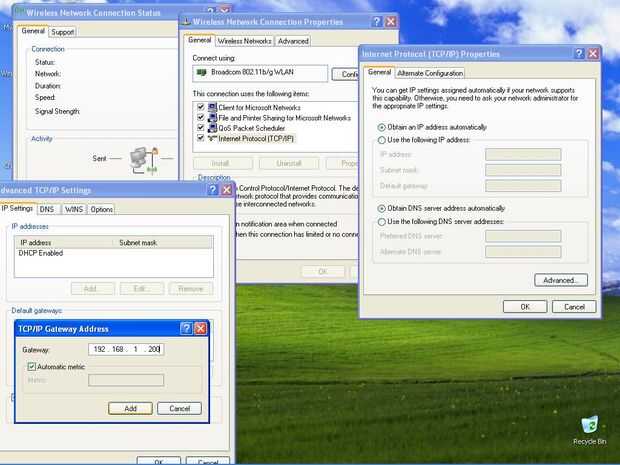Viewport: 620px width, 465px height.
Task: Uncheck Client for Microsoft Networks checkbox
Action: click(200, 107)
